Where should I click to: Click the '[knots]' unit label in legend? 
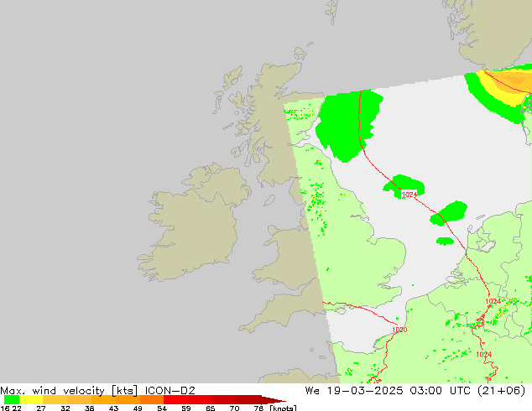[284, 408]
